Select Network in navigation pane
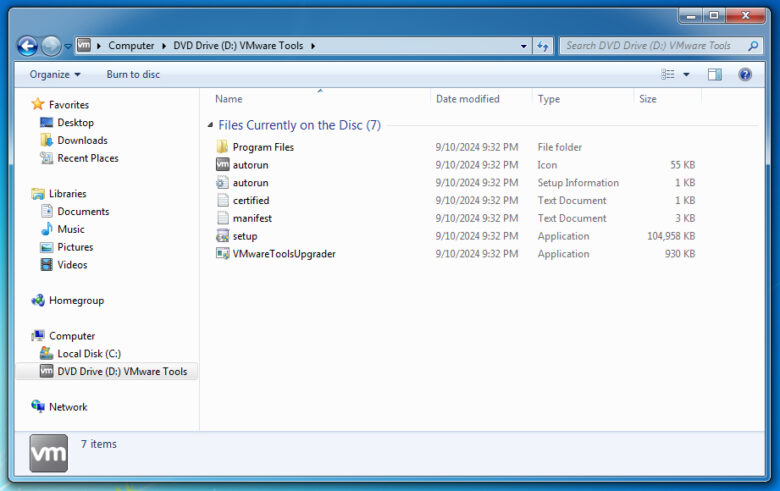This screenshot has width=780, height=491. coord(68,407)
